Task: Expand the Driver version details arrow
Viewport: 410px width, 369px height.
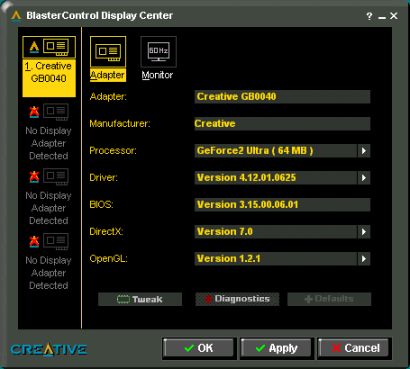Action: [x=364, y=178]
